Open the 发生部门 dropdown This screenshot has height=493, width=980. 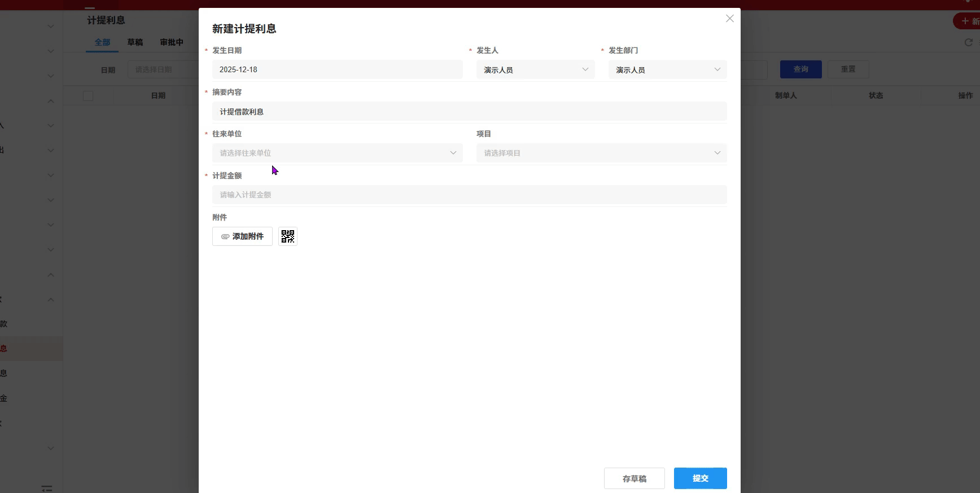click(667, 70)
